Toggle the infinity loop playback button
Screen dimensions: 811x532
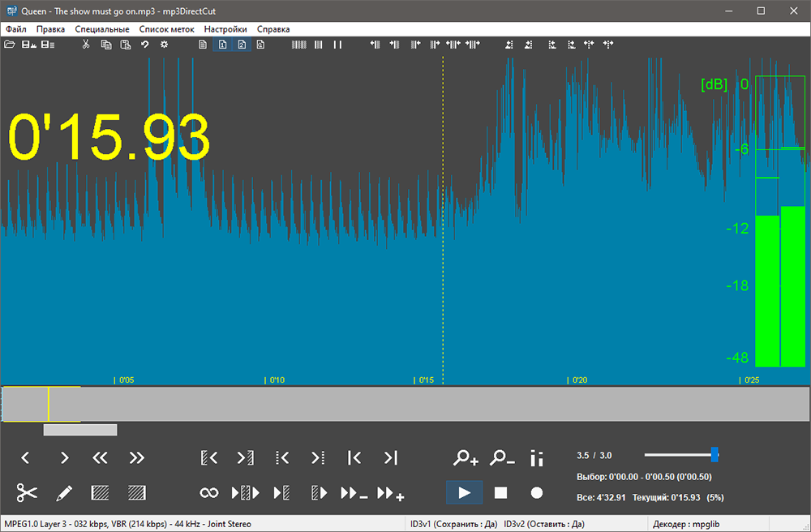209,492
